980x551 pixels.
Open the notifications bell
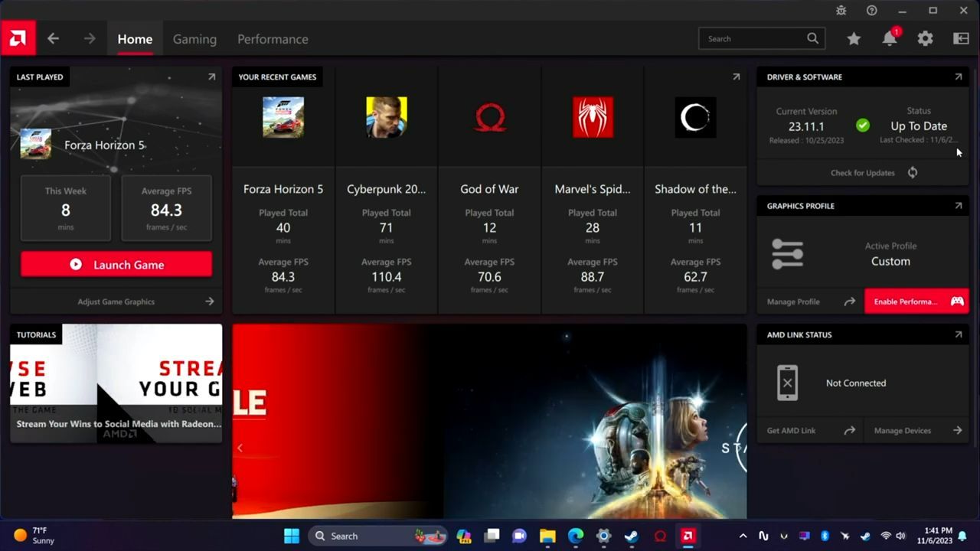pyautogui.click(x=890, y=38)
